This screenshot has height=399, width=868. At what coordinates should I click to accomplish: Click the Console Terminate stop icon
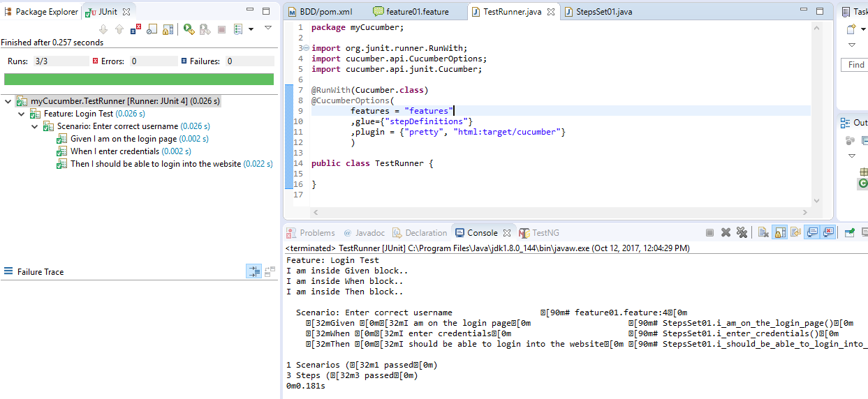pyautogui.click(x=709, y=232)
